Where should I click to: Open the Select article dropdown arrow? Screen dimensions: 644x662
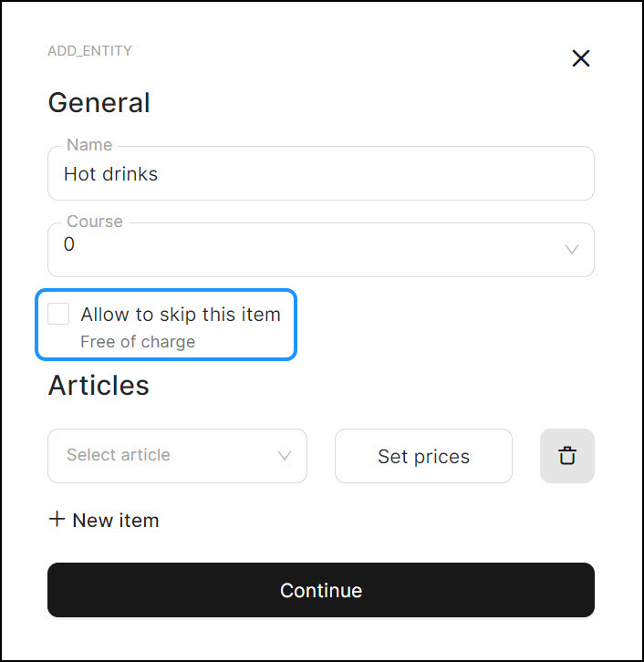(285, 456)
